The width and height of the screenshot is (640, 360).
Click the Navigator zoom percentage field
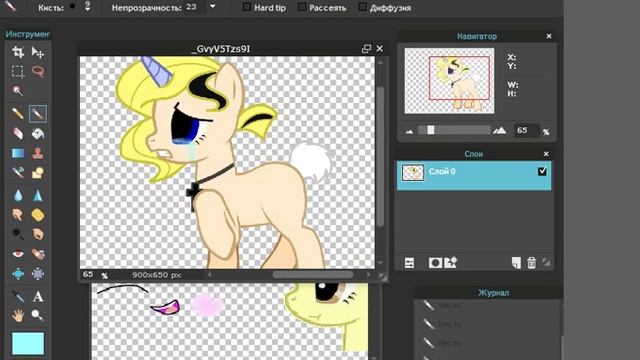coord(526,130)
